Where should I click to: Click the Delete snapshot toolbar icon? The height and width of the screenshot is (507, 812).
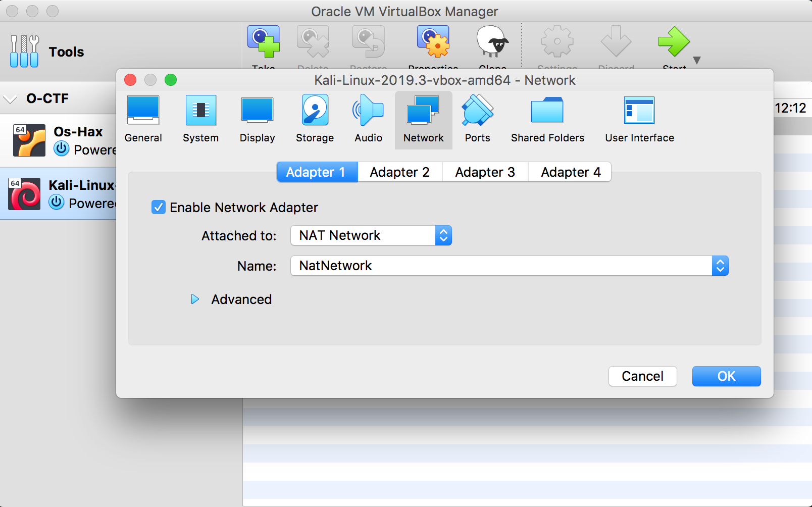(313, 42)
